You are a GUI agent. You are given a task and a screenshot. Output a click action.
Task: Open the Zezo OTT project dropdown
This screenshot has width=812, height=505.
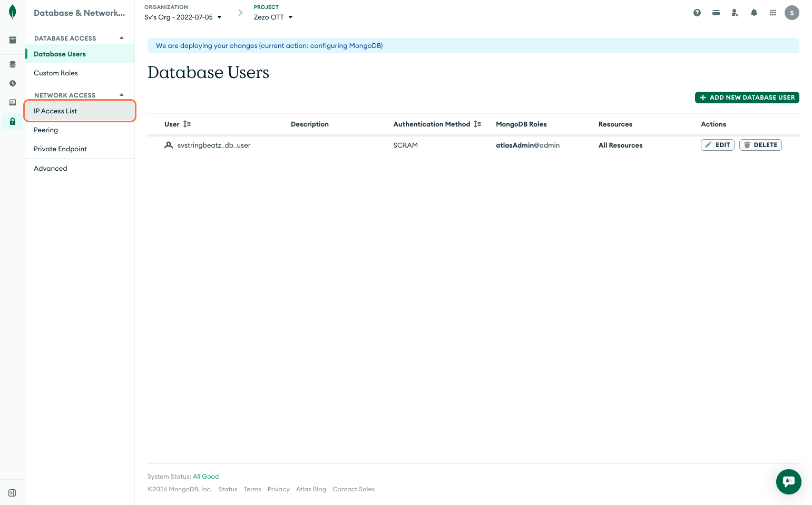pyautogui.click(x=273, y=17)
